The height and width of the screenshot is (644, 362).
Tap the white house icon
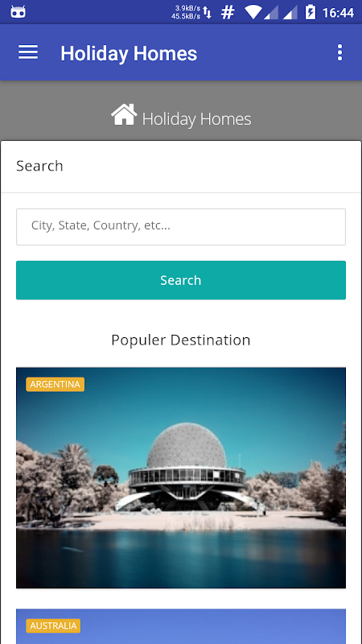pos(124,114)
